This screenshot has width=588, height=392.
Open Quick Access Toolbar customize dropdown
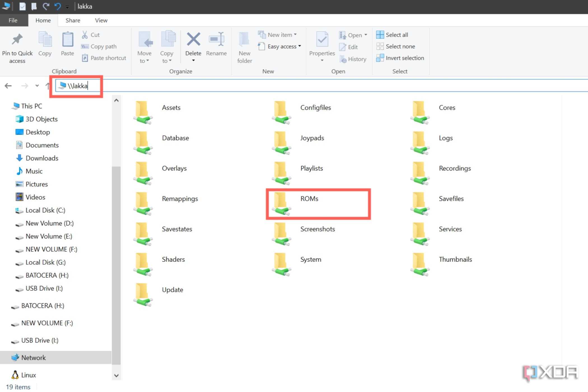click(67, 7)
